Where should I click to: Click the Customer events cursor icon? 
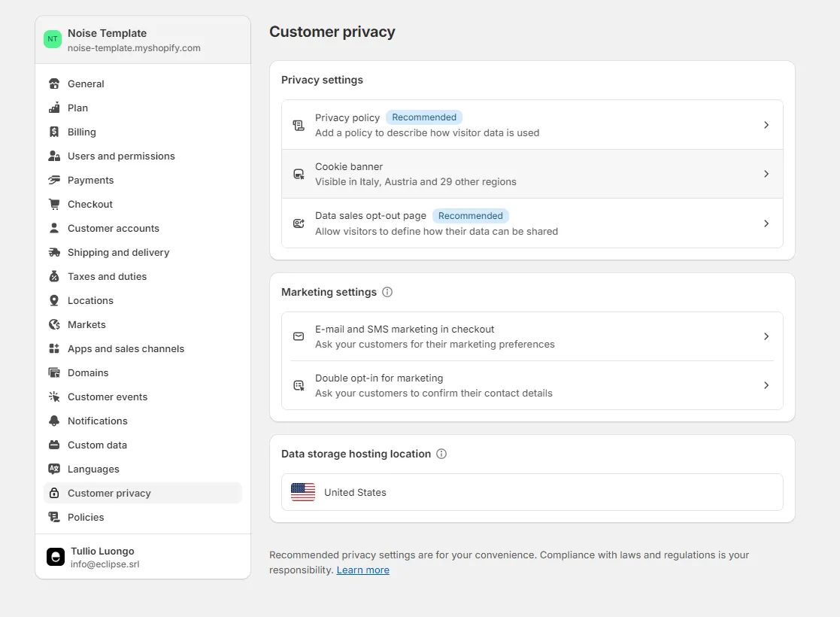(x=54, y=397)
